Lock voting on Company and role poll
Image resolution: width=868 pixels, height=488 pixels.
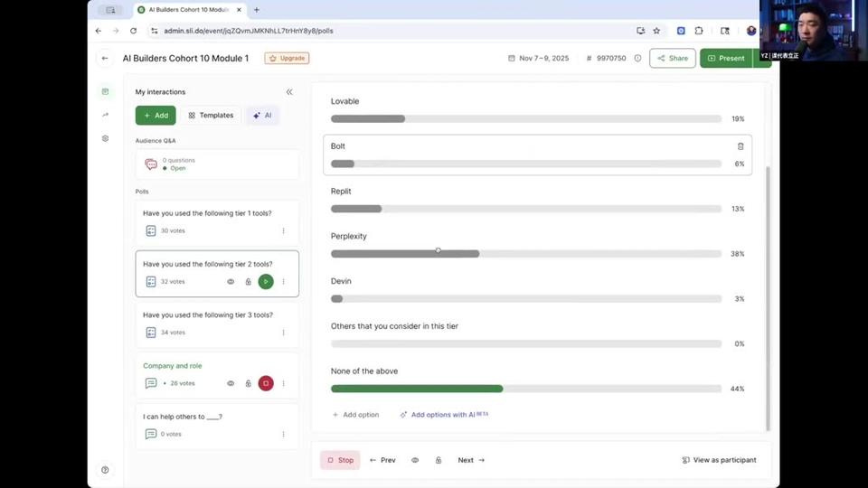point(248,383)
